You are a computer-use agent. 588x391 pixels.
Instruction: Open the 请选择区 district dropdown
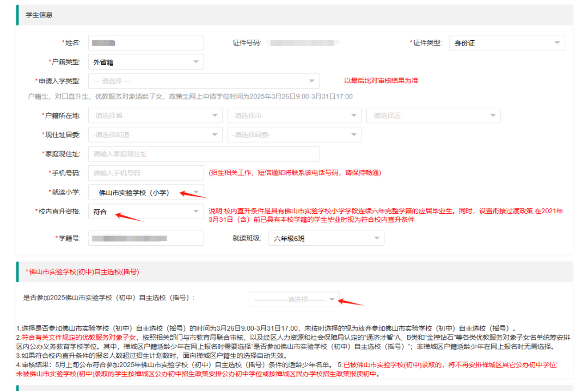(433, 115)
